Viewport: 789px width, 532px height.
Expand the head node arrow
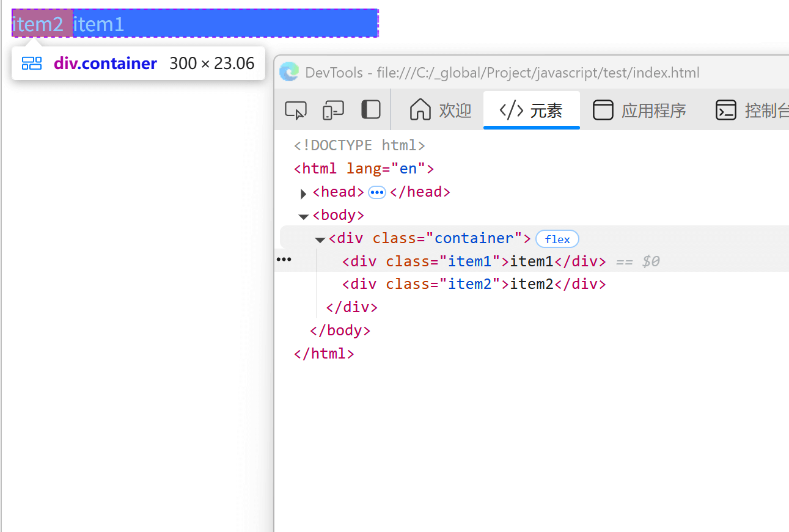click(x=303, y=194)
